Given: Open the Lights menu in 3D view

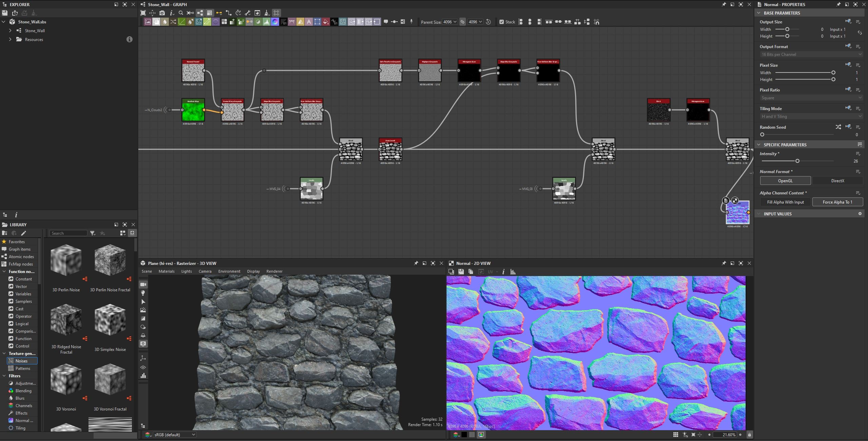Looking at the screenshot, I should 186,271.
